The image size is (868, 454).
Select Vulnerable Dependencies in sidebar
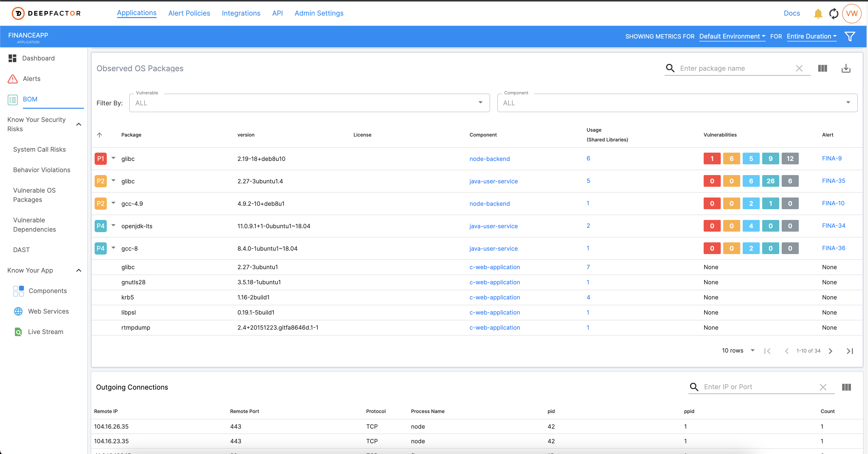pos(34,225)
